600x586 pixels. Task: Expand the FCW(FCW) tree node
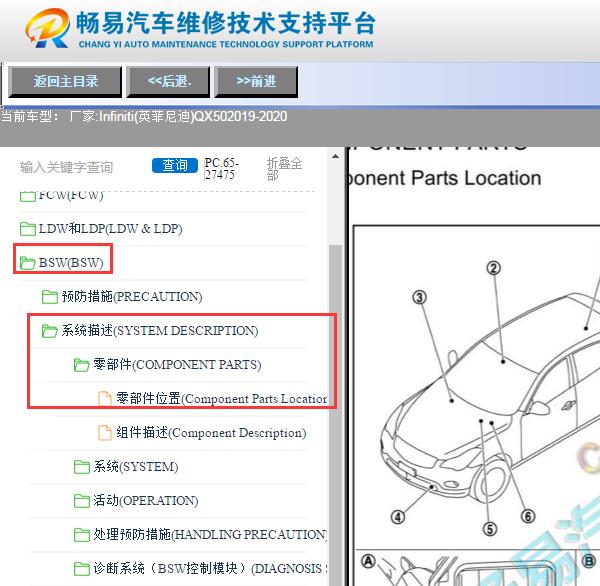click(71, 195)
